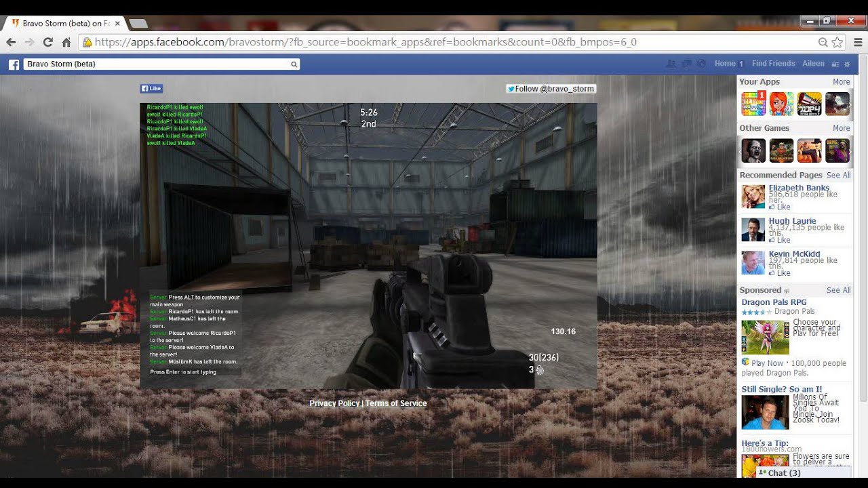Open Aileen's profile link
The image size is (868, 488).
813,64
